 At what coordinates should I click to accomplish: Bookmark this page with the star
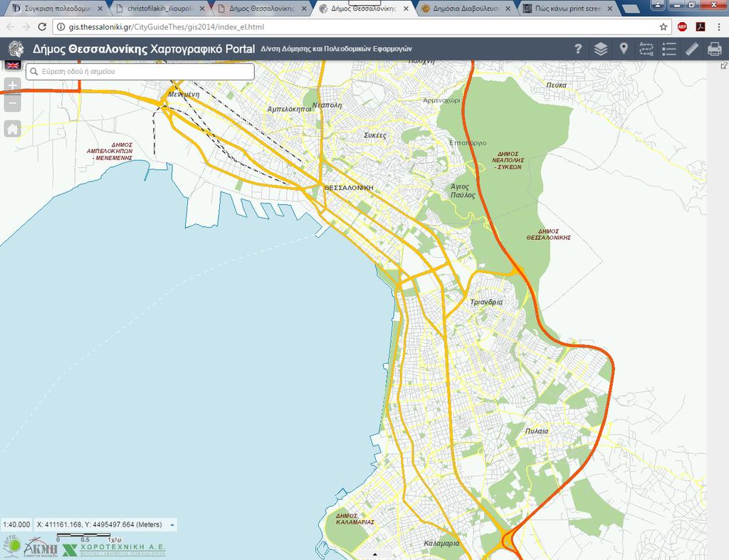click(664, 27)
